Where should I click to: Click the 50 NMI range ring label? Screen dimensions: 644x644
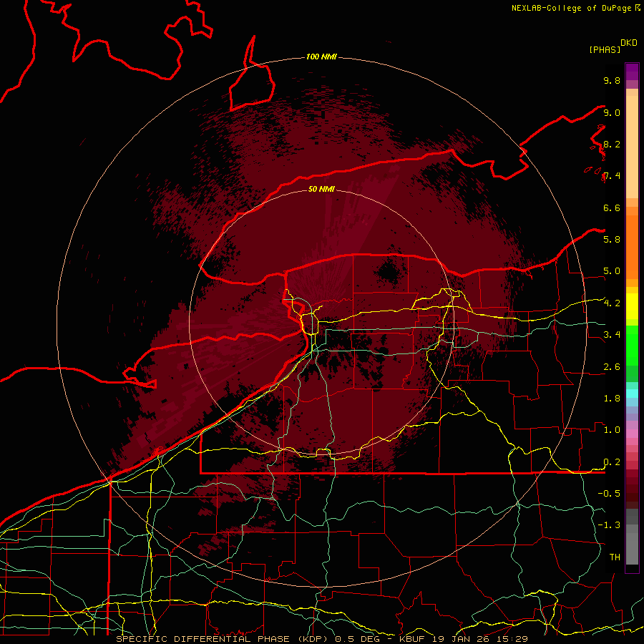point(321,189)
